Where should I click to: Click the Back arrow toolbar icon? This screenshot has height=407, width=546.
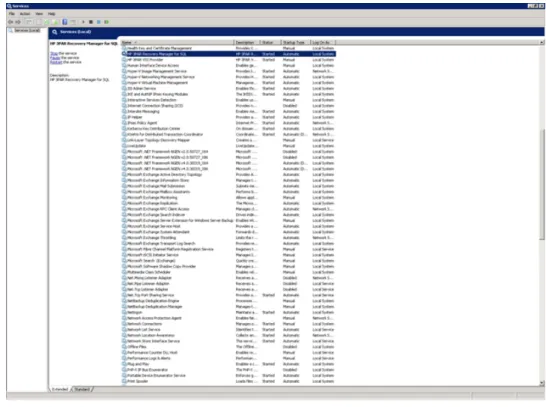(x=10, y=22)
